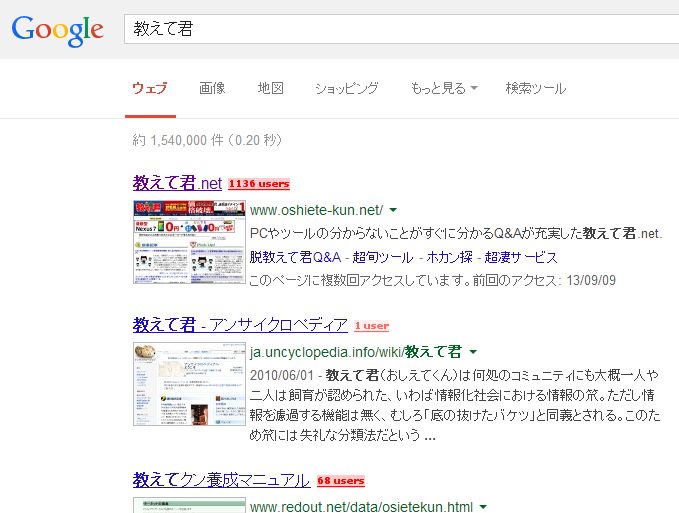Open 教えてクン養成マニュアル result
Screen dimensions: 679x513
pos(221,480)
